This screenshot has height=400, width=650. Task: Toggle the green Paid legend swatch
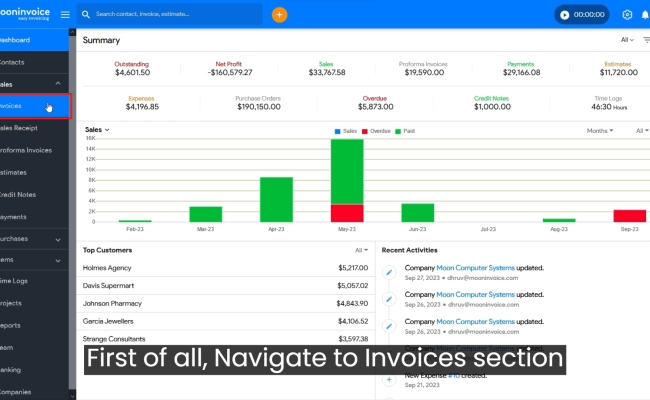(398, 131)
